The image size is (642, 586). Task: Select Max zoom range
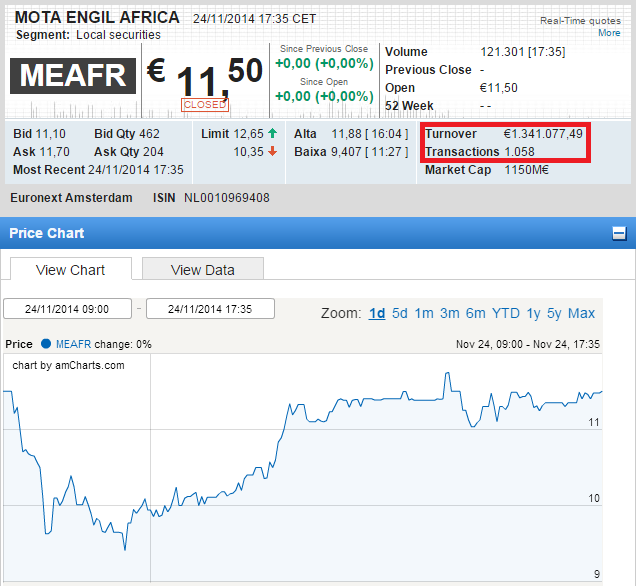click(581, 313)
